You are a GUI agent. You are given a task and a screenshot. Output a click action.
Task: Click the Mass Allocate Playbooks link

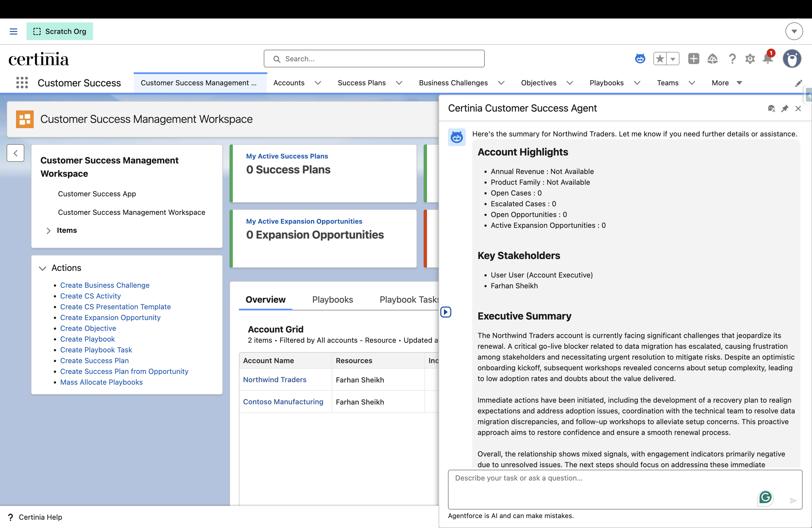pyautogui.click(x=101, y=382)
